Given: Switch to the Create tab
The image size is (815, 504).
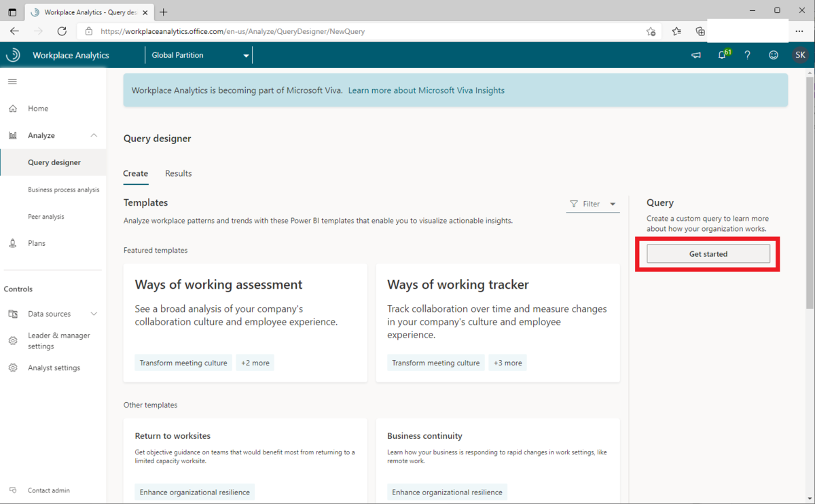Looking at the screenshot, I should (x=136, y=174).
